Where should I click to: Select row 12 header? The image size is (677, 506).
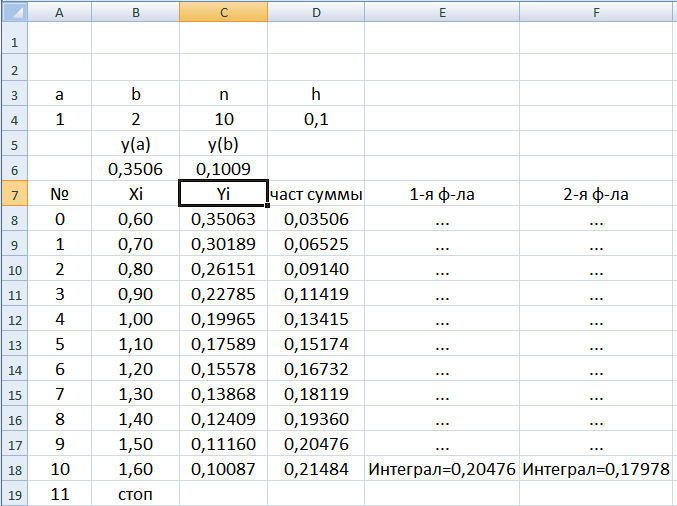(15, 319)
